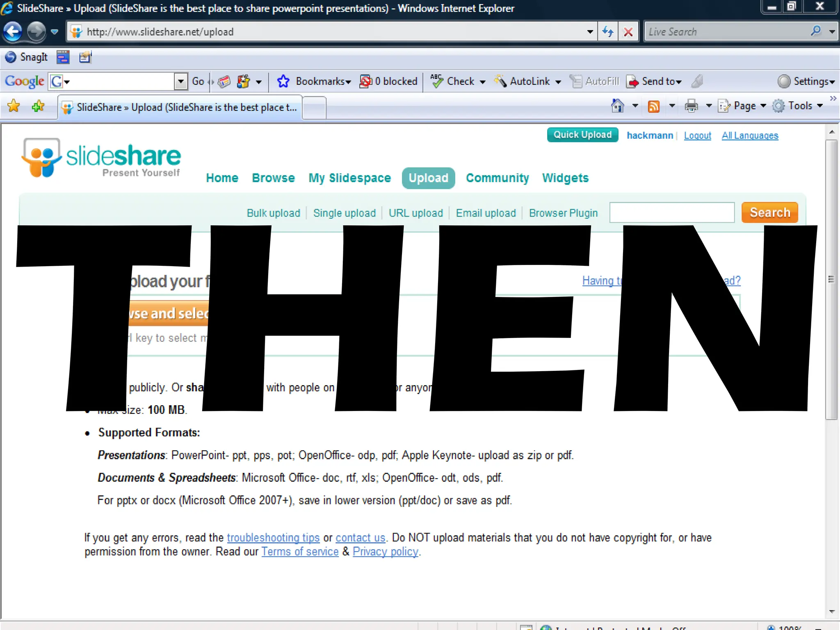Expand the Tools menu dropdown

(820, 106)
